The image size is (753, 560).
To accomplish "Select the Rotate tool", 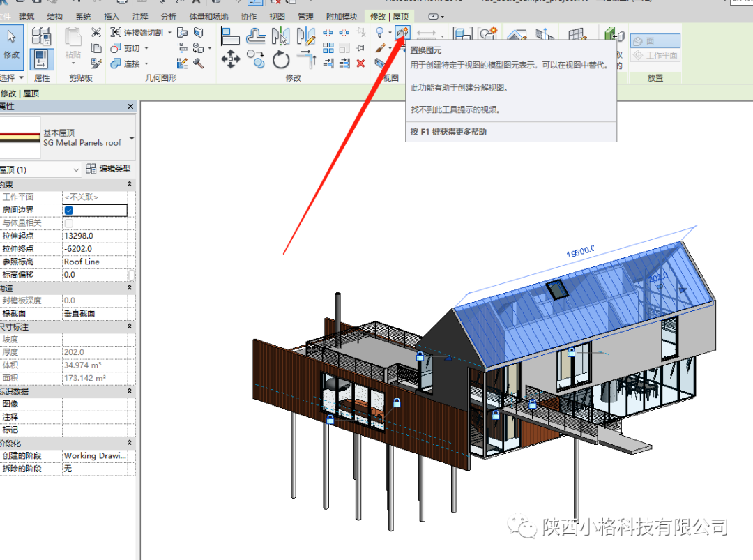I will (x=281, y=60).
